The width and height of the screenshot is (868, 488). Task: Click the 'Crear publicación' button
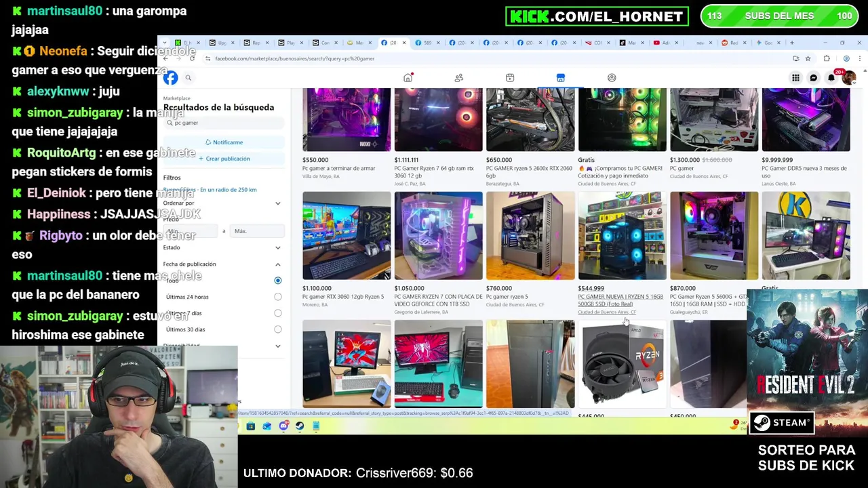point(224,159)
